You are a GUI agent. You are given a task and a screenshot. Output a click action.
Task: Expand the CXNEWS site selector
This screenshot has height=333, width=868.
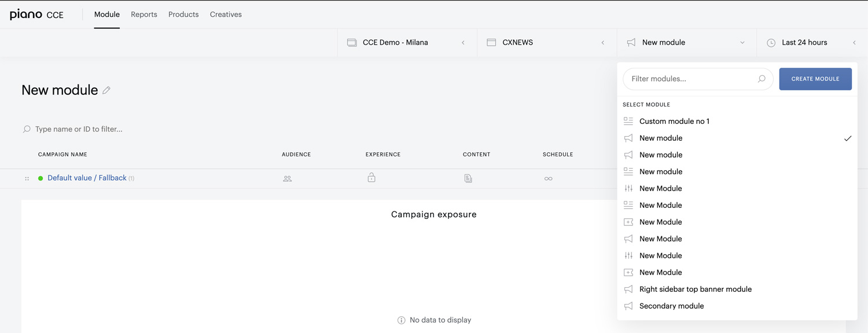[x=547, y=42]
